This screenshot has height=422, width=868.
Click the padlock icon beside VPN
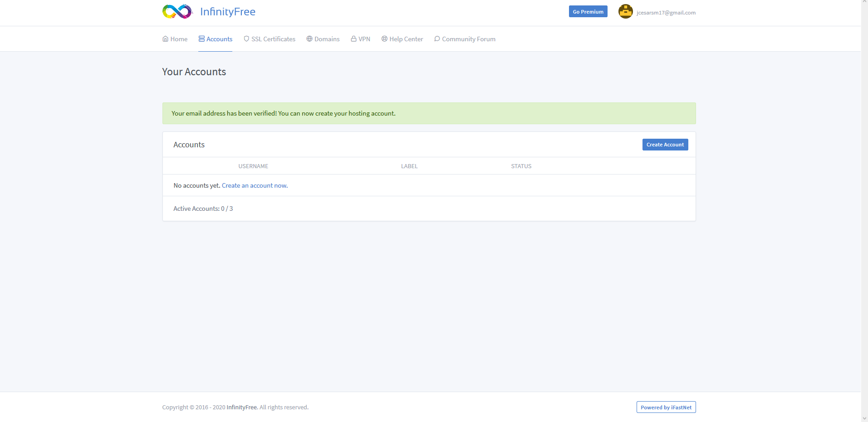pos(353,39)
